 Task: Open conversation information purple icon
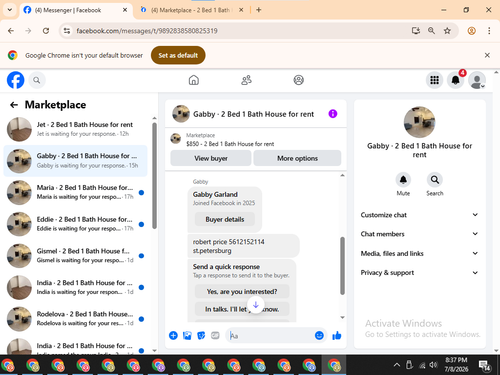[x=333, y=114]
